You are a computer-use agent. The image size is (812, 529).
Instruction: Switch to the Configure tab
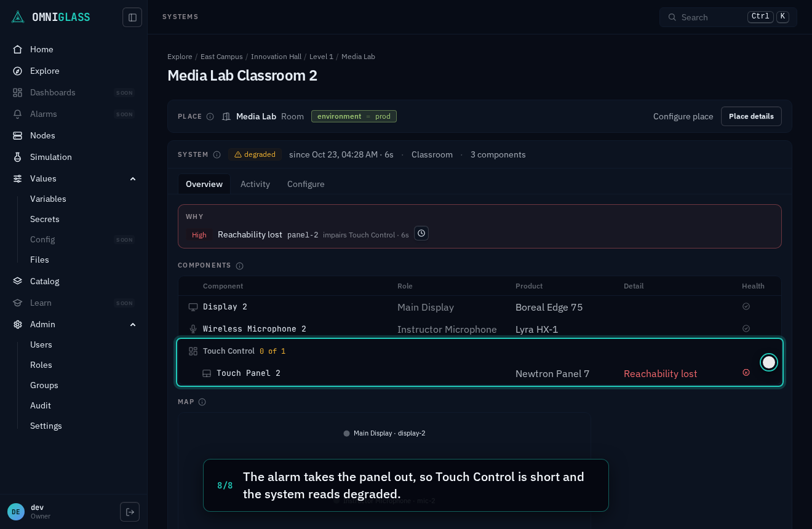click(306, 184)
